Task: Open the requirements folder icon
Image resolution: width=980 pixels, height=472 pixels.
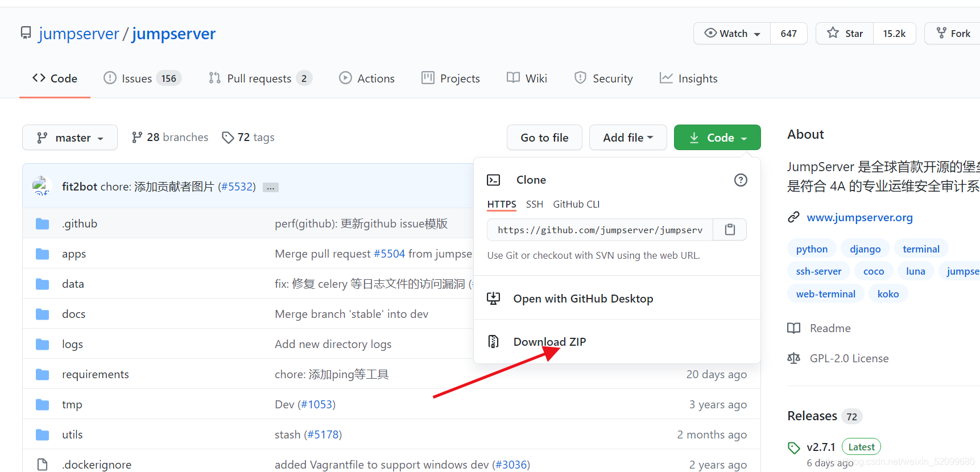Action: tap(42, 374)
